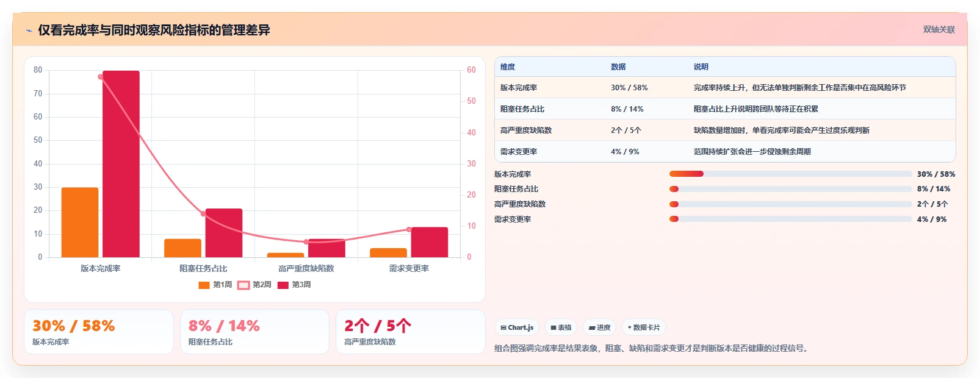Screen dimensions: 980x378
Task: Click the line point above 高严重度缺陷数
Action: tap(306, 242)
